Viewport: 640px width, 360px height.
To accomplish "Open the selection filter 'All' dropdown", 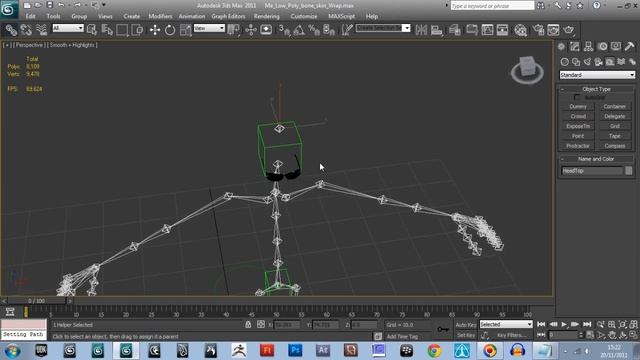I will pos(68,28).
